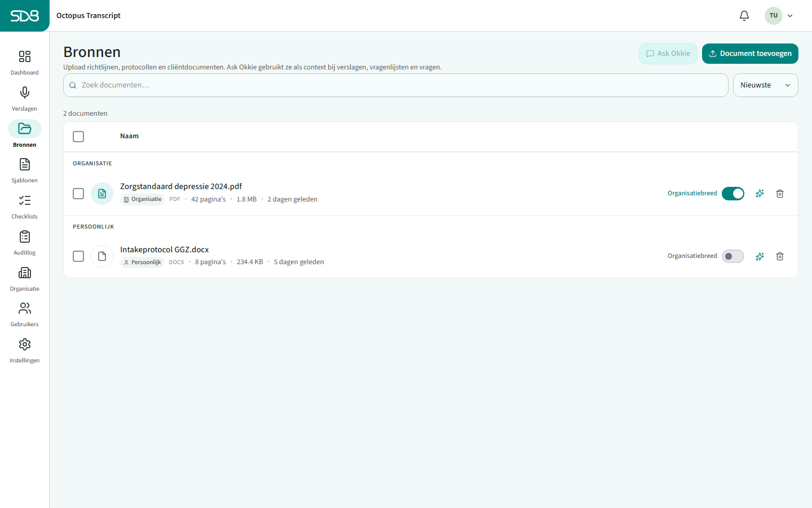This screenshot has height=508, width=812.
Task: Enable Organisatiebreed toggle for Intakeprotocol GGZ.docx
Action: point(733,256)
